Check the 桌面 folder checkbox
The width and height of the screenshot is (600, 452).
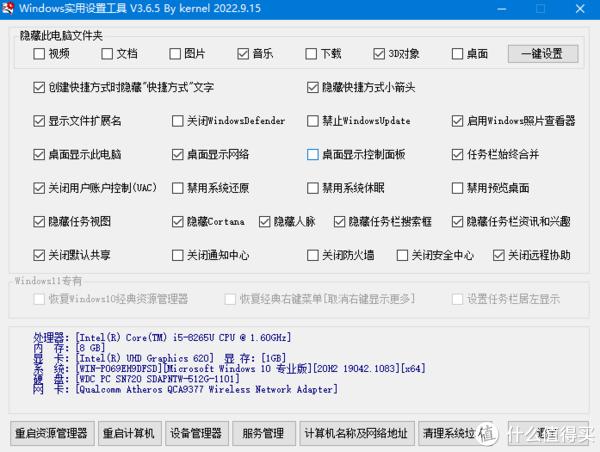[x=457, y=54]
